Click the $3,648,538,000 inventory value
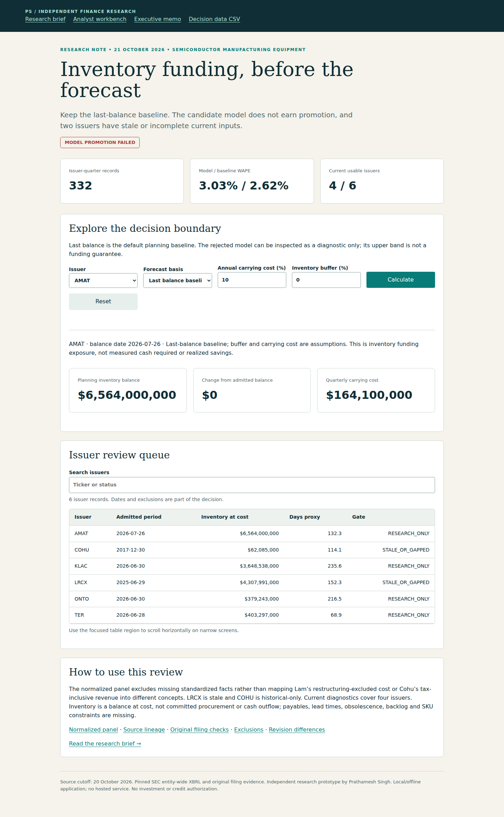504x817 pixels. coord(259,566)
